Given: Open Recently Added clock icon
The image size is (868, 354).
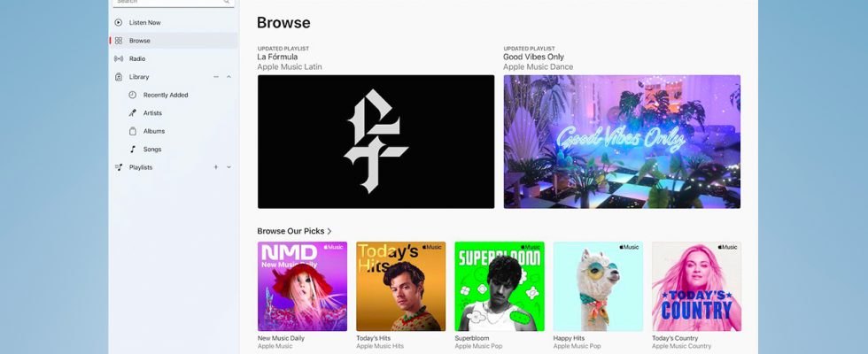Looking at the screenshot, I should click(132, 96).
